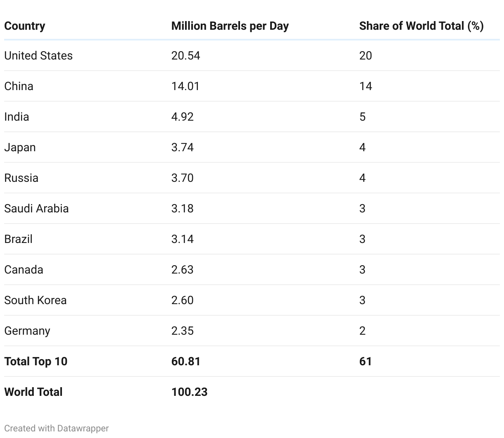Image resolution: width=504 pixels, height=438 pixels.
Task: Click the India country cell
Action: tap(17, 117)
